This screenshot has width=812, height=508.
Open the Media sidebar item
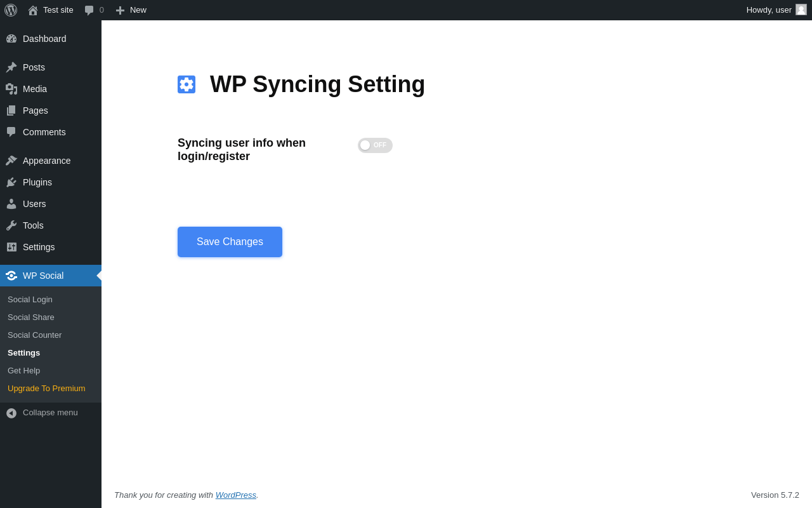(x=35, y=89)
